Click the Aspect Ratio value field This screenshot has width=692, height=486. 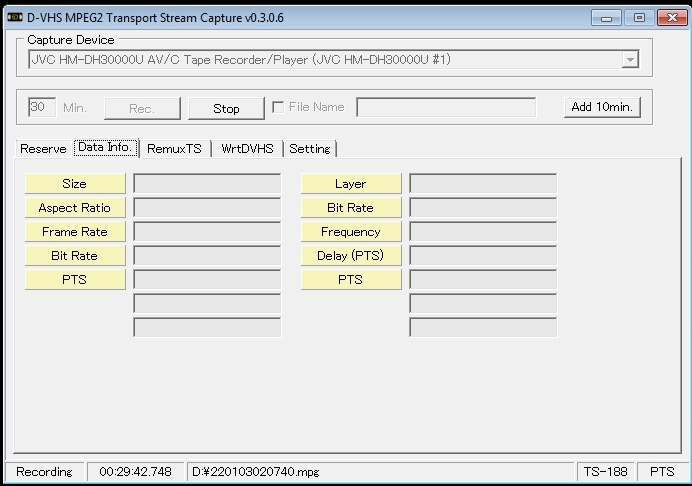207,207
